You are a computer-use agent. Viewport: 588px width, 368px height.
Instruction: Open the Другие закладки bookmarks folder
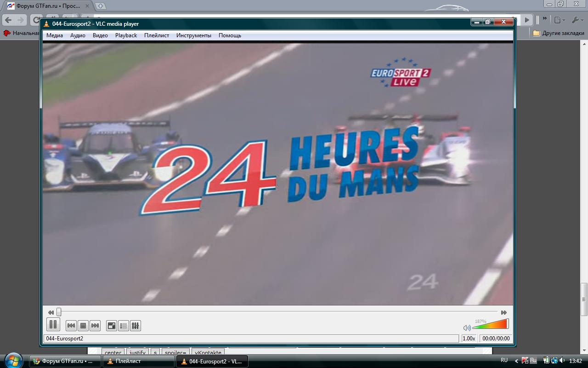click(559, 33)
